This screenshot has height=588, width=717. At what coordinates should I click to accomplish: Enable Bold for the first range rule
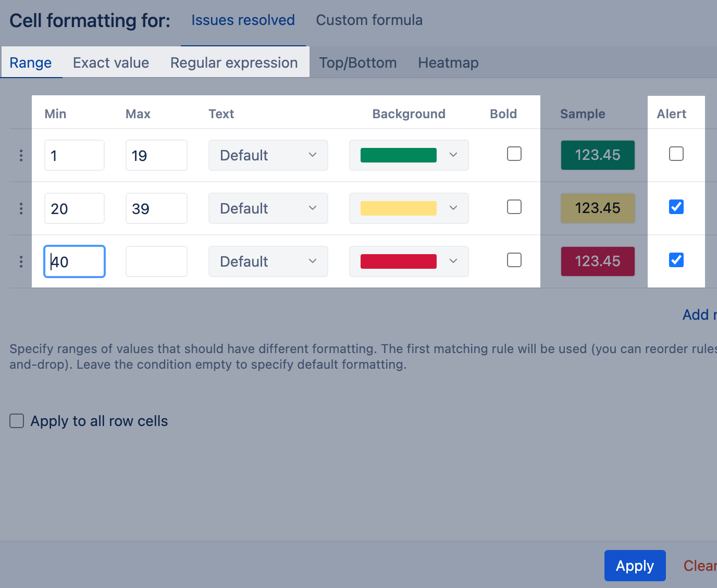point(514,154)
